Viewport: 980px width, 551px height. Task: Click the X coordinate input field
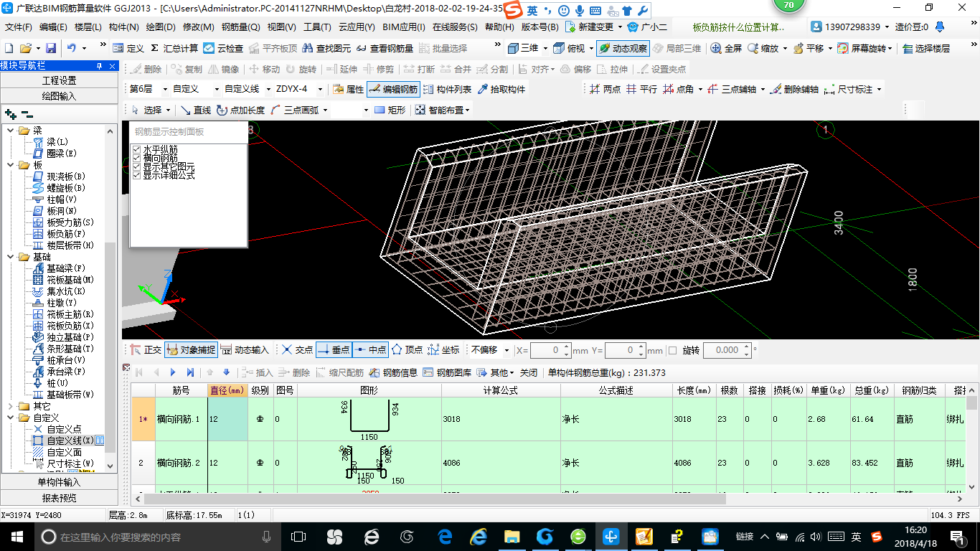(x=547, y=350)
